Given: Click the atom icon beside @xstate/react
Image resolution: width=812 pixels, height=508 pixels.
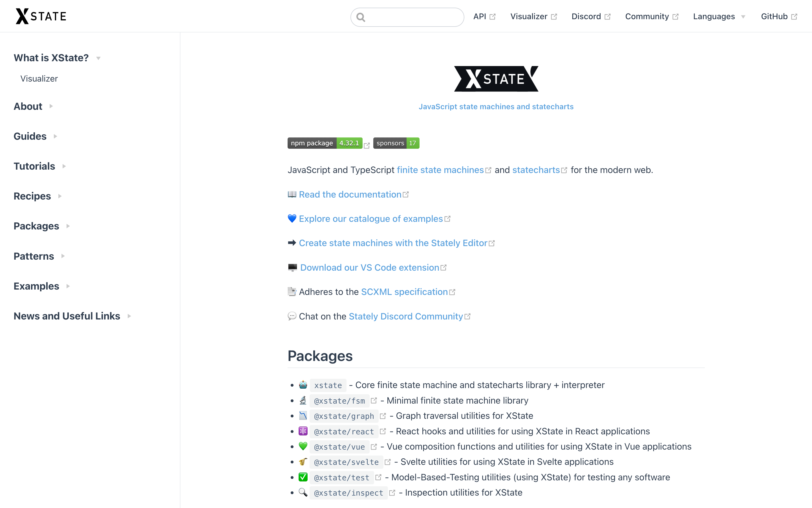Looking at the screenshot, I should click(x=303, y=431).
